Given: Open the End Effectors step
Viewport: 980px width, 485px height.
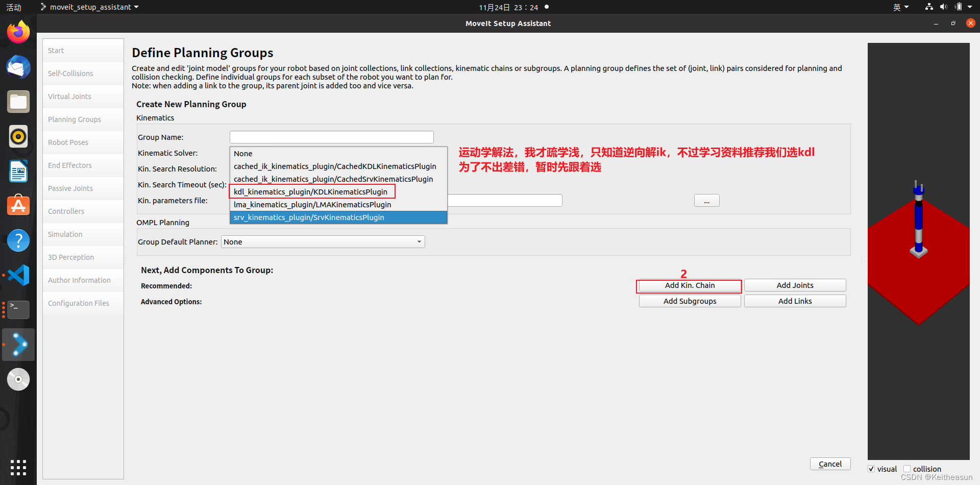Looking at the screenshot, I should (x=83, y=165).
